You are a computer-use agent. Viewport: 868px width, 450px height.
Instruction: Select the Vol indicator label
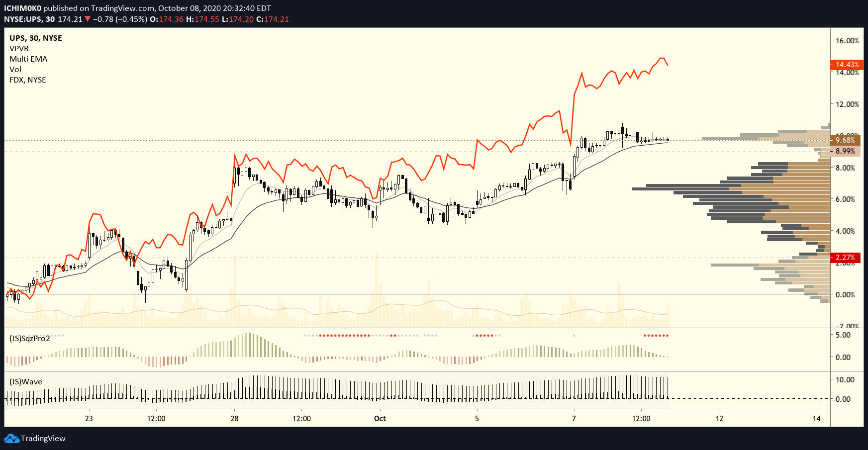[15, 70]
